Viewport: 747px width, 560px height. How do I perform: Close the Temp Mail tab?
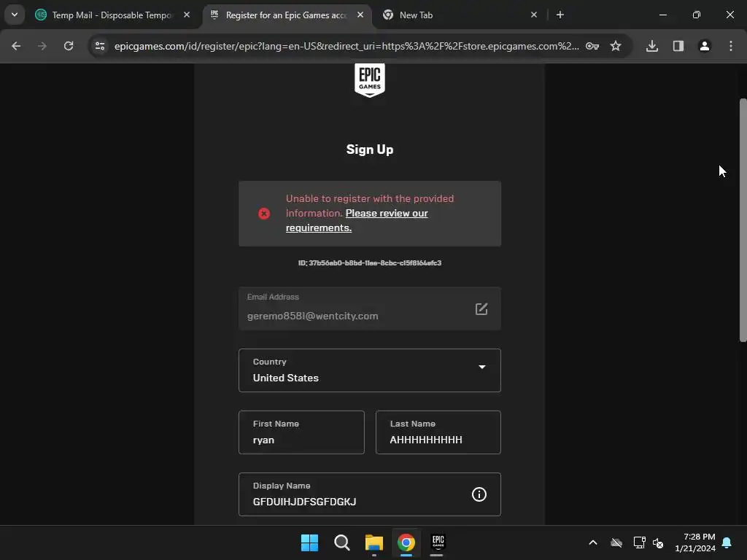point(187,15)
